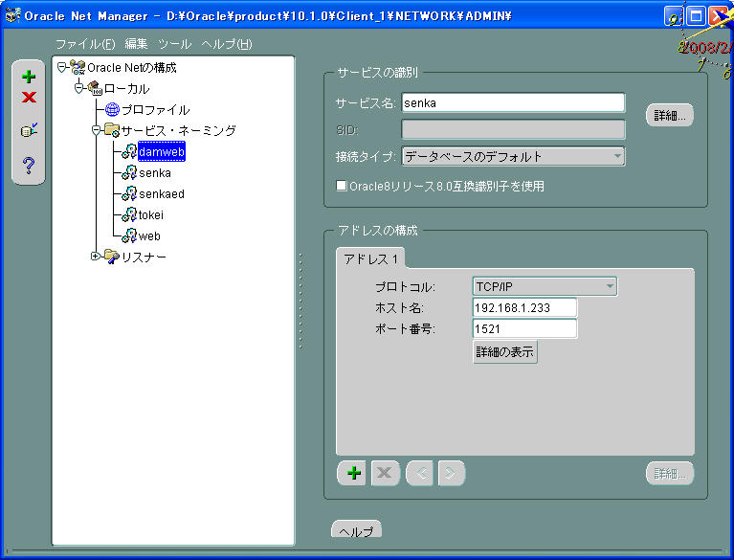Expand the リスナー tree node
734x560 pixels.
point(95,257)
